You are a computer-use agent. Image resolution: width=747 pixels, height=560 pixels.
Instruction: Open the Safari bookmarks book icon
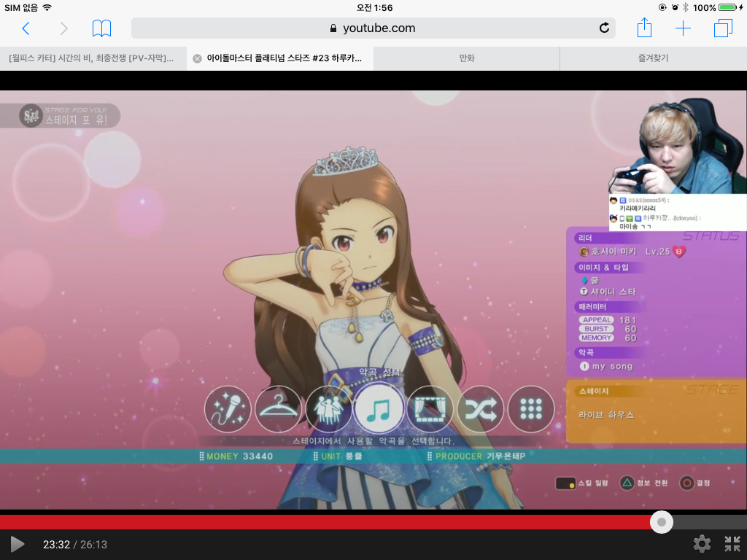click(101, 28)
